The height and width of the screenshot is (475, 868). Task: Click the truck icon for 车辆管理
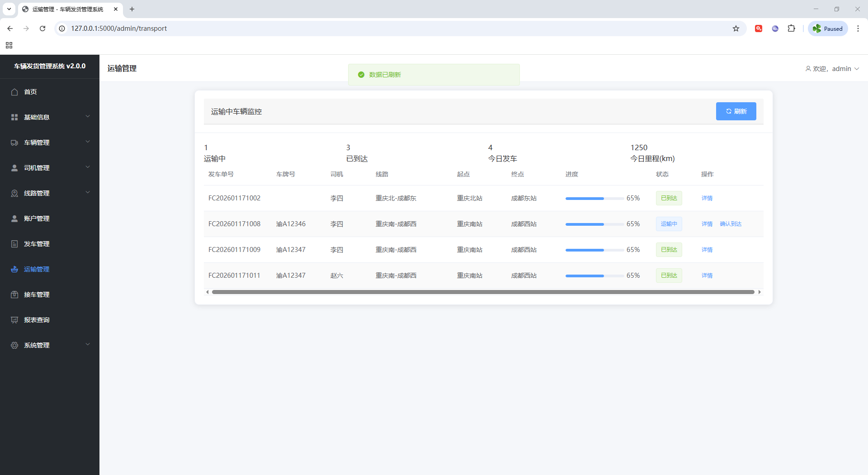pos(14,142)
